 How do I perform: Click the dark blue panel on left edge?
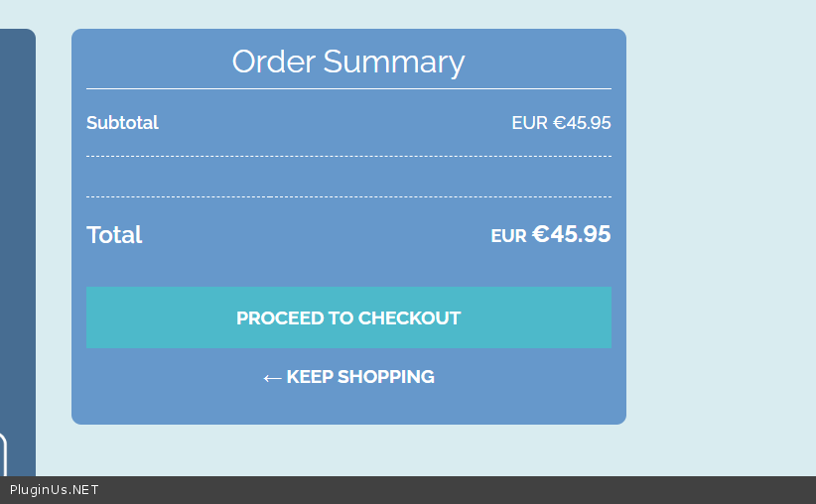pyautogui.click(x=18, y=198)
